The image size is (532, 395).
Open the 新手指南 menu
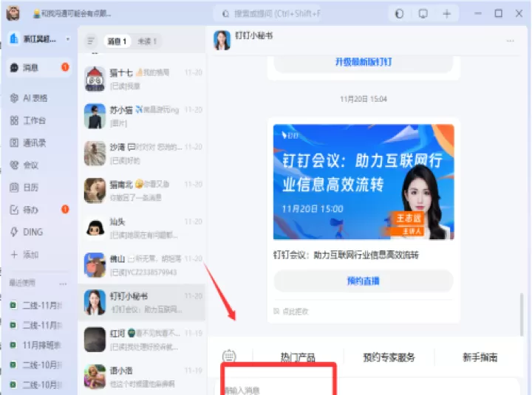[x=480, y=357]
